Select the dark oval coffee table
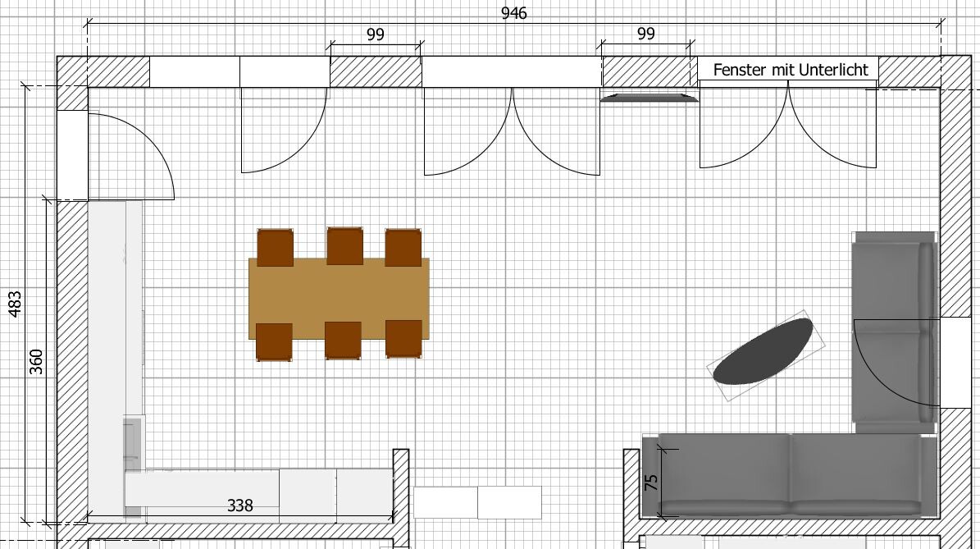The width and height of the screenshot is (980, 549). (763, 351)
